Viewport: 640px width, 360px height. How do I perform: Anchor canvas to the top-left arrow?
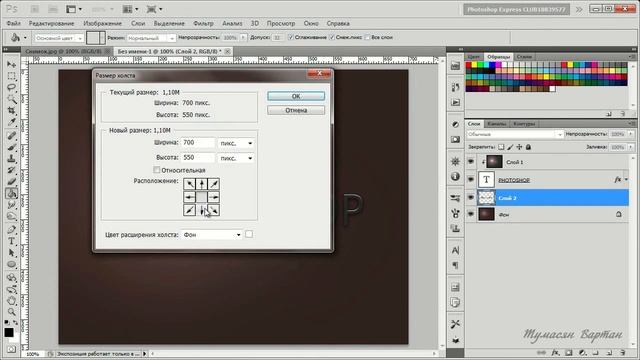pyautogui.click(x=189, y=184)
